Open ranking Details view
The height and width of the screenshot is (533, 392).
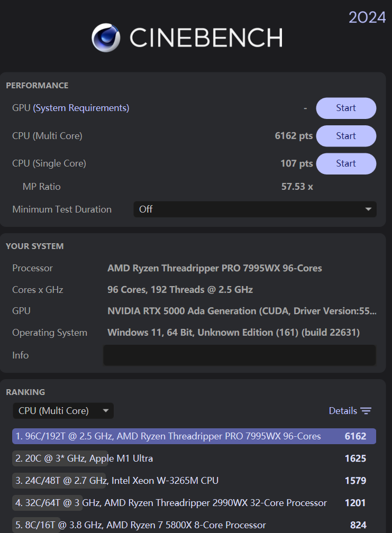click(x=343, y=411)
